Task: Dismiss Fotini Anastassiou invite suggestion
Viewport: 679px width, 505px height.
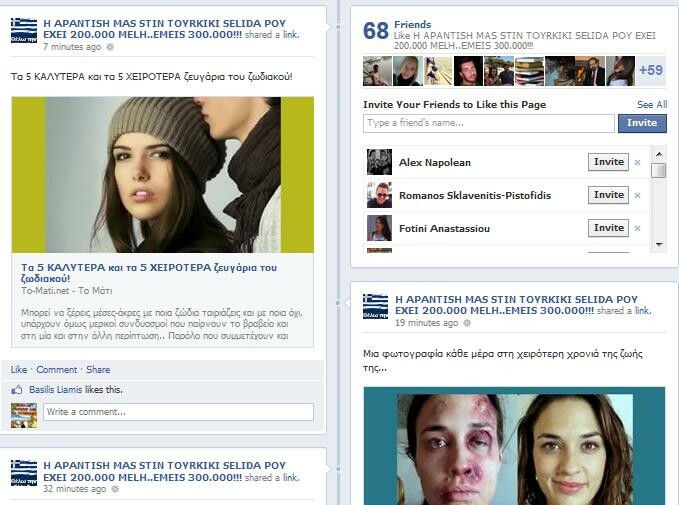Action: tap(637, 228)
